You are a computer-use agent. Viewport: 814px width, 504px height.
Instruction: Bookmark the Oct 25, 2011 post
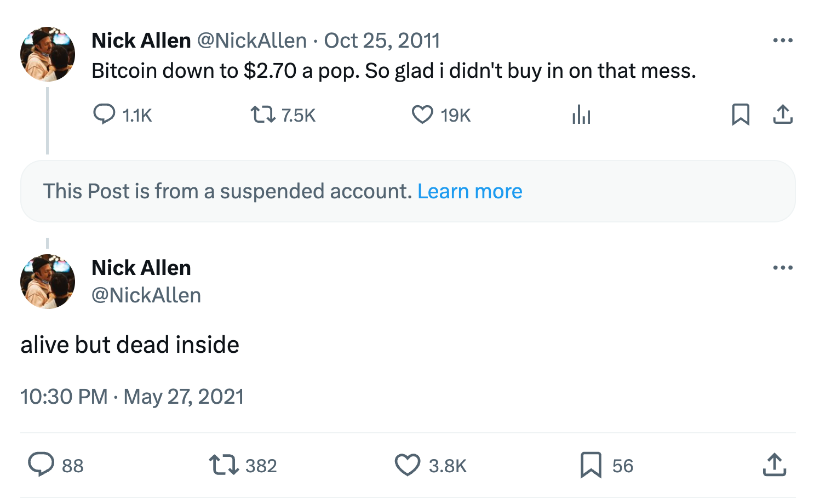click(741, 114)
